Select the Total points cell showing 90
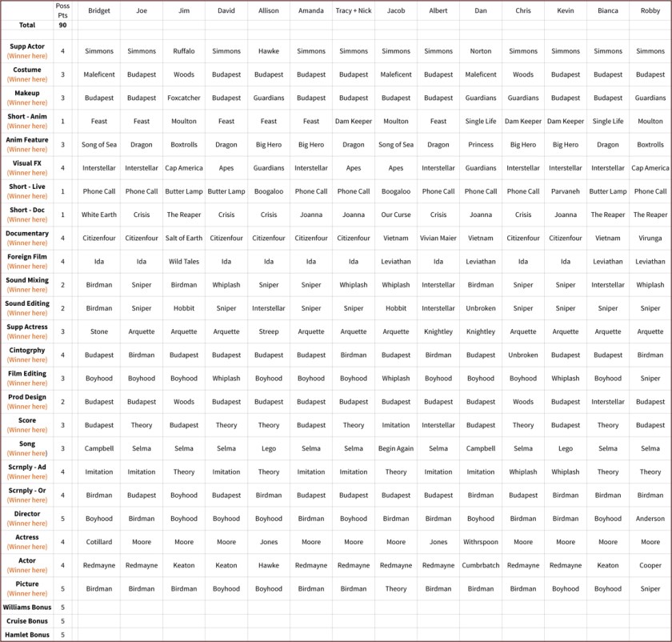 click(62, 25)
